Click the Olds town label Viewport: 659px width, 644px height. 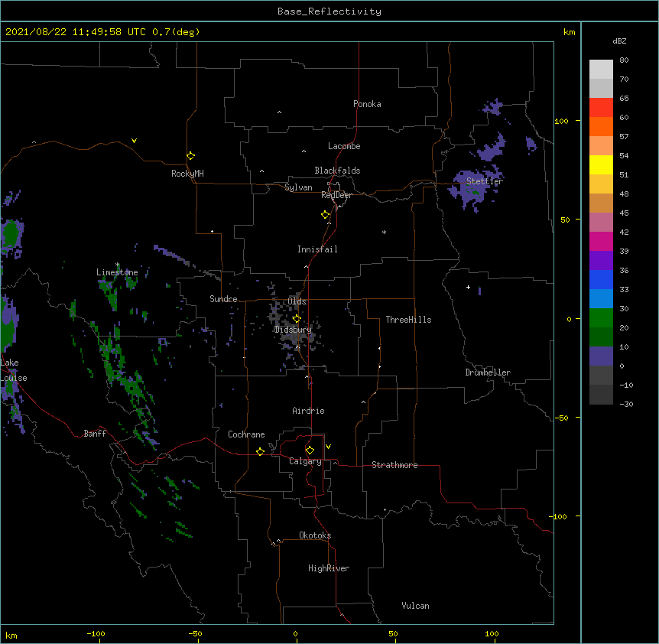pyautogui.click(x=297, y=301)
